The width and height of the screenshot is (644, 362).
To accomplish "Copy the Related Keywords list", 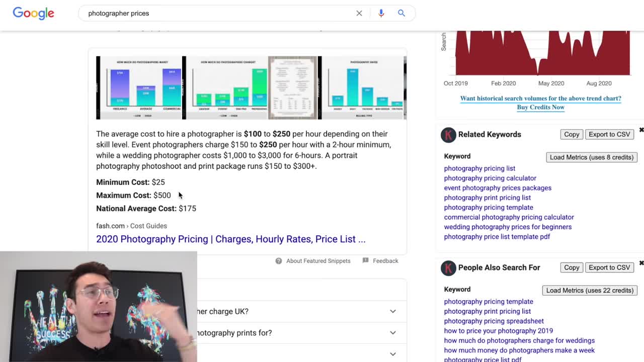I will click(x=572, y=134).
